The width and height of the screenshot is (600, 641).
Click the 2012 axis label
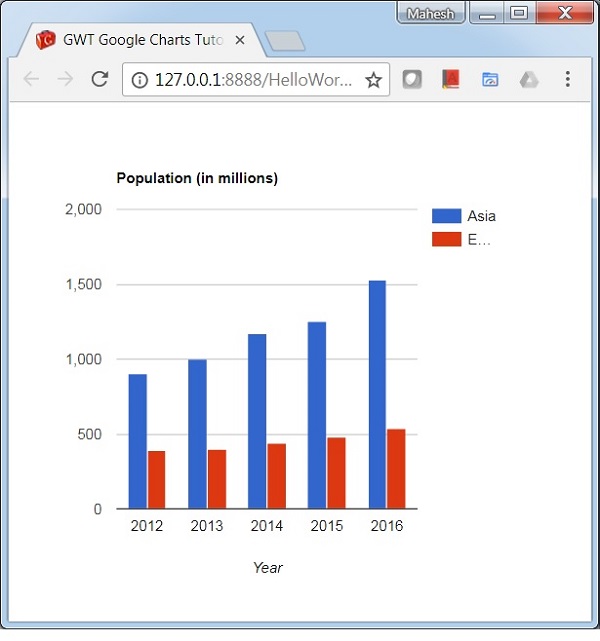(x=147, y=526)
